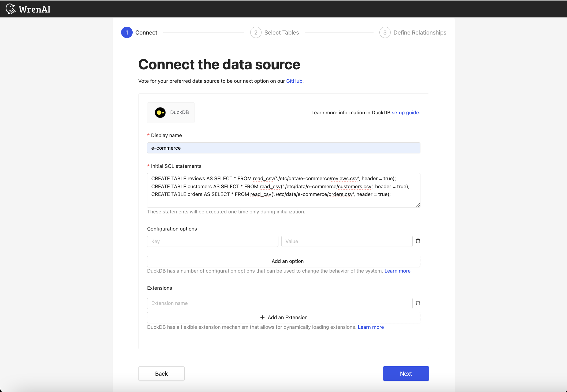
Task: Click the WrenAI bird logo icon
Action: pyautogui.click(x=10, y=9)
